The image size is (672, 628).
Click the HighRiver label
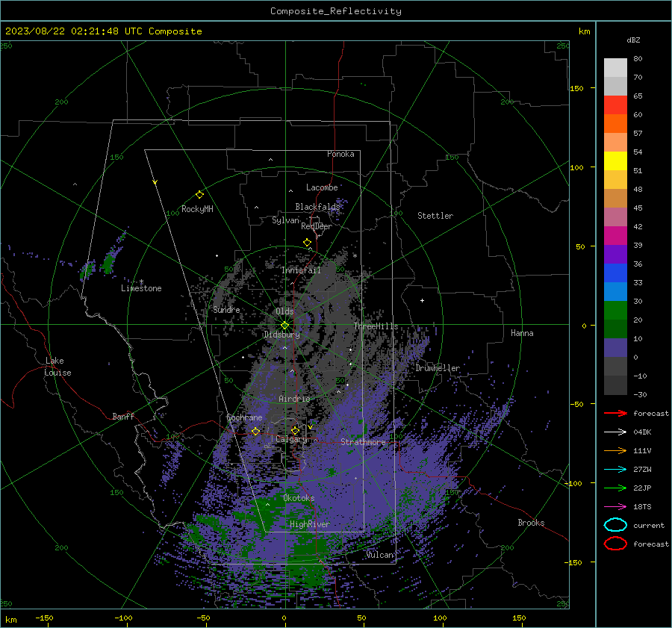[x=310, y=524]
